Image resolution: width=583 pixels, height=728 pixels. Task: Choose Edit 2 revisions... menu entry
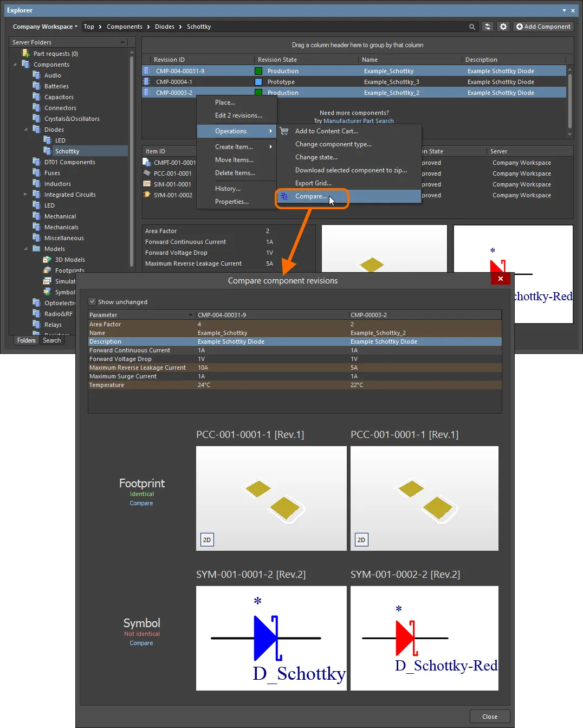click(237, 115)
